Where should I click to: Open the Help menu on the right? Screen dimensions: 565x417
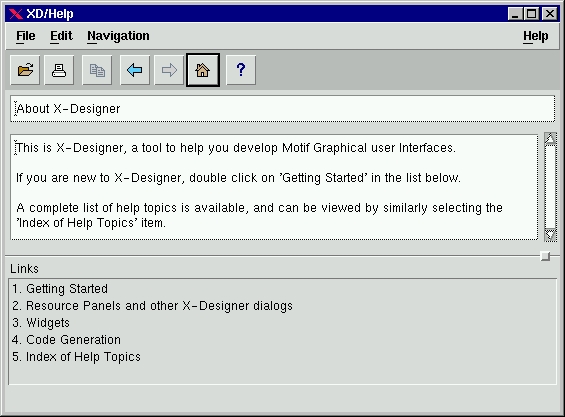[x=535, y=36]
